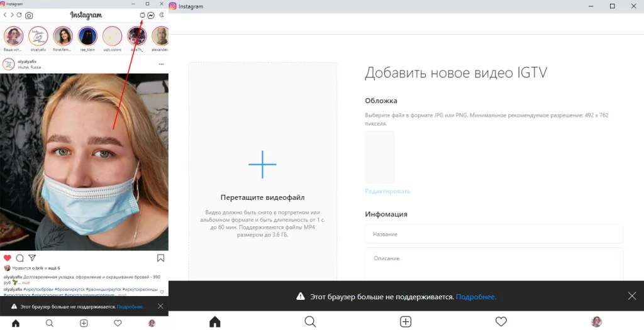Maximize the large Instagram window

coord(612,6)
